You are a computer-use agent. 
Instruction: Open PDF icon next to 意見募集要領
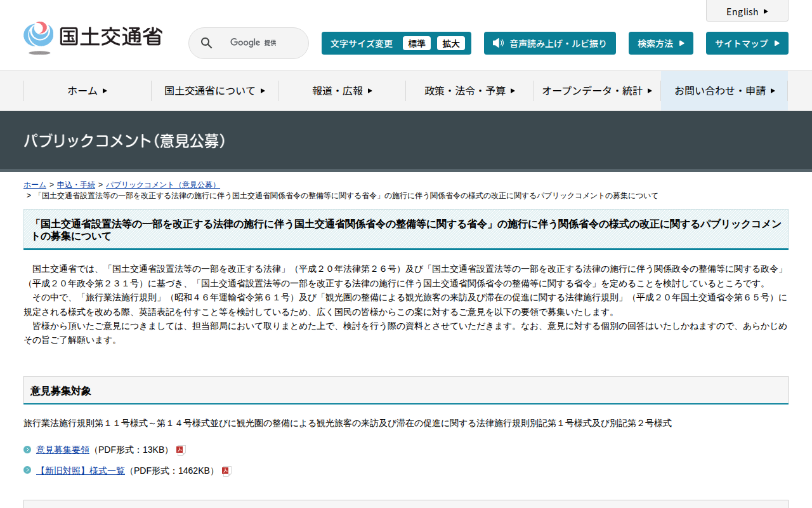(180, 450)
